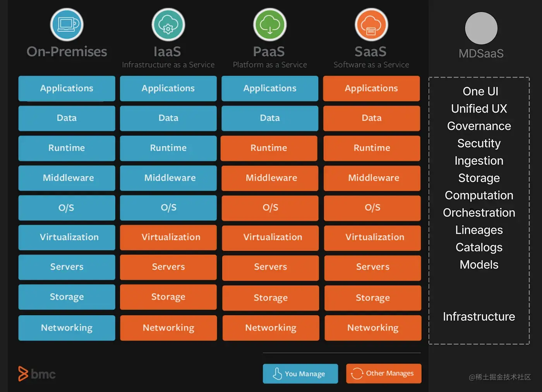The width and height of the screenshot is (542, 392).
Task: Click the On-Premises laptop icon
Action: (67, 24)
